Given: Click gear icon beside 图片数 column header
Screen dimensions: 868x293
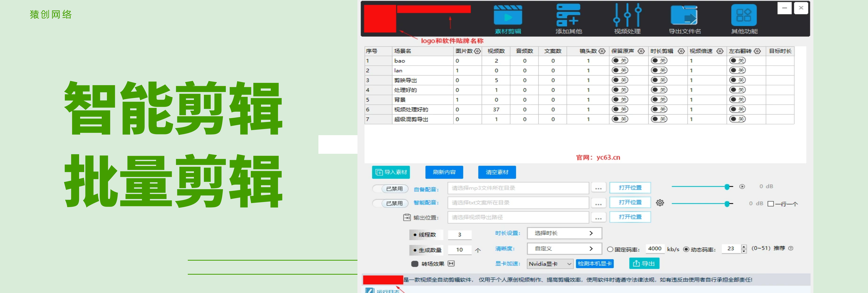Looking at the screenshot, I should [x=477, y=51].
